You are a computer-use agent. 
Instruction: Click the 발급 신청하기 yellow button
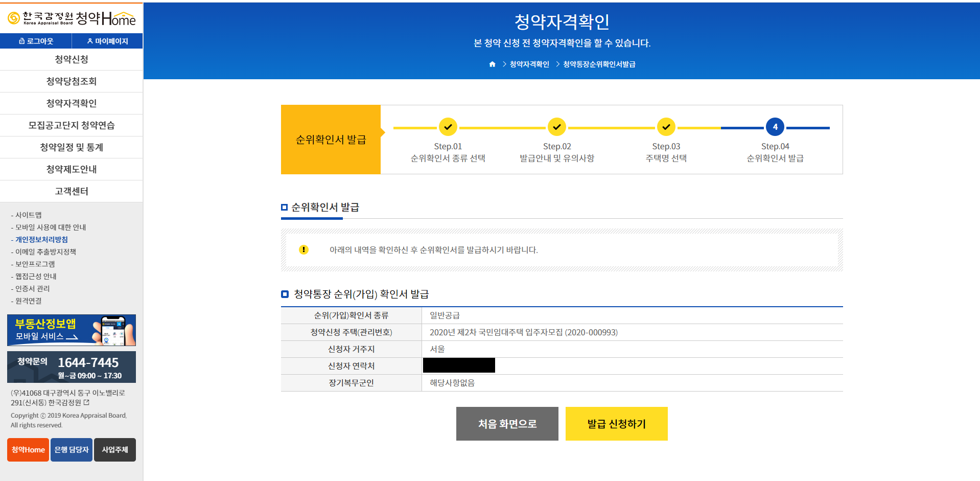click(x=616, y=423)
